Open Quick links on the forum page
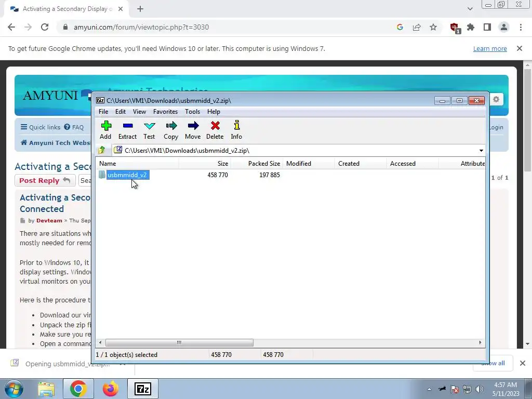Screen dimensions: 532x399 click(x=41, y=127)
